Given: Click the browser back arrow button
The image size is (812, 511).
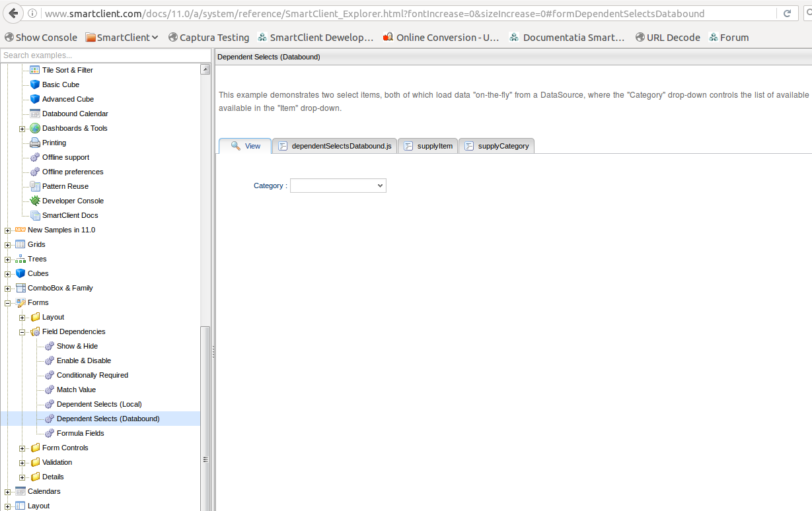Looking at the screenshot, I should click(x=13, y=13).
